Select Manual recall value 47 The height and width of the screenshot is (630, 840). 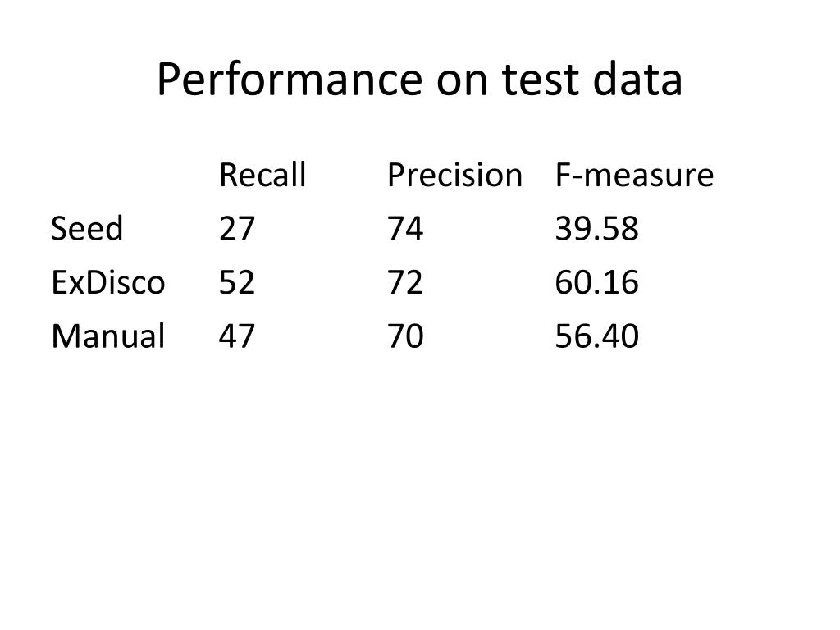point(237,336)
